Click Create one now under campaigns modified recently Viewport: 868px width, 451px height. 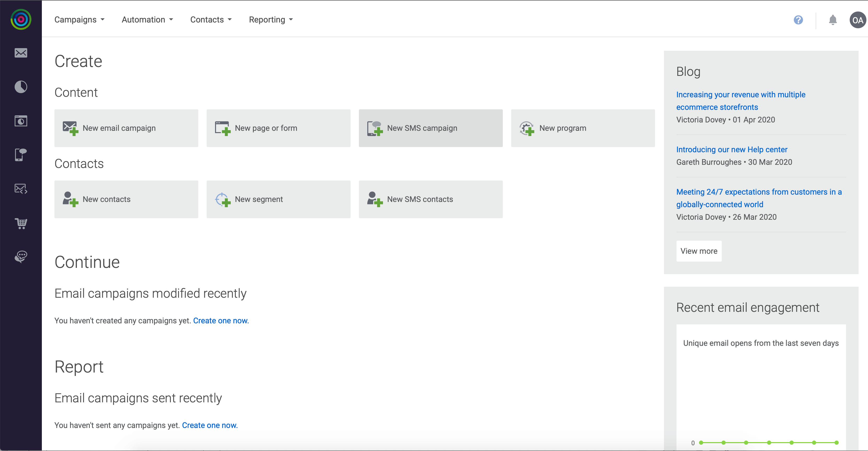click(221, 320)
